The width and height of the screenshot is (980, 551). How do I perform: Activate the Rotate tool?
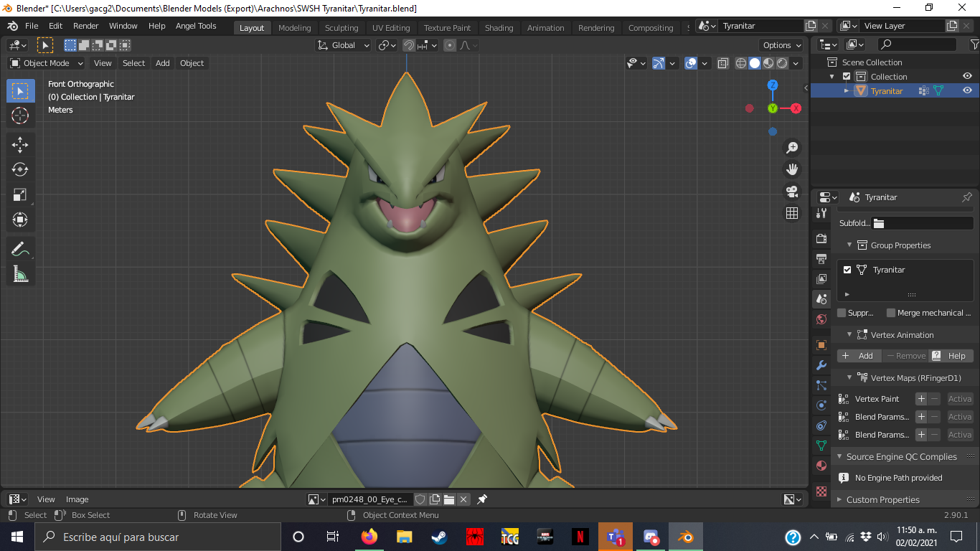[x=20, y=170]
